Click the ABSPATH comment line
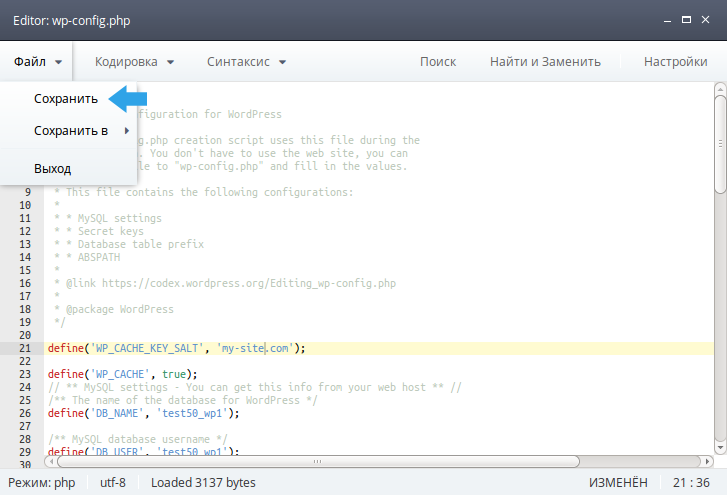 click(x=87, y=257)
